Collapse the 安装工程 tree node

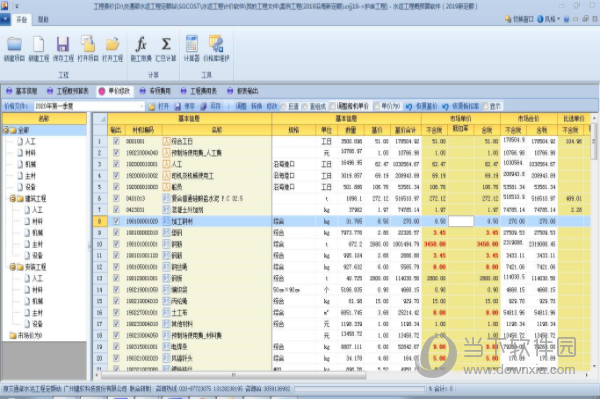tap(13, 267)
